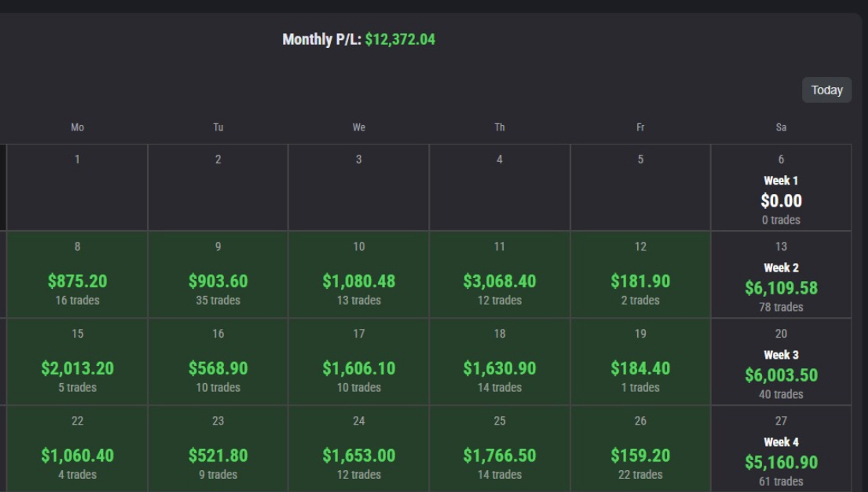
Task: Click the Today button
Action: (827, 90)
